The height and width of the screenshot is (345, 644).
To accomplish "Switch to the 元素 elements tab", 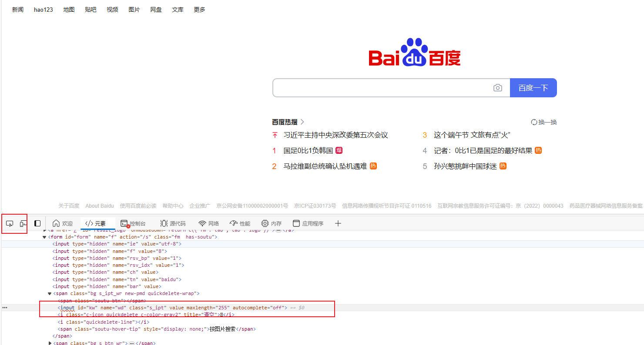I will pyautogui.click(x=95, y=223).
